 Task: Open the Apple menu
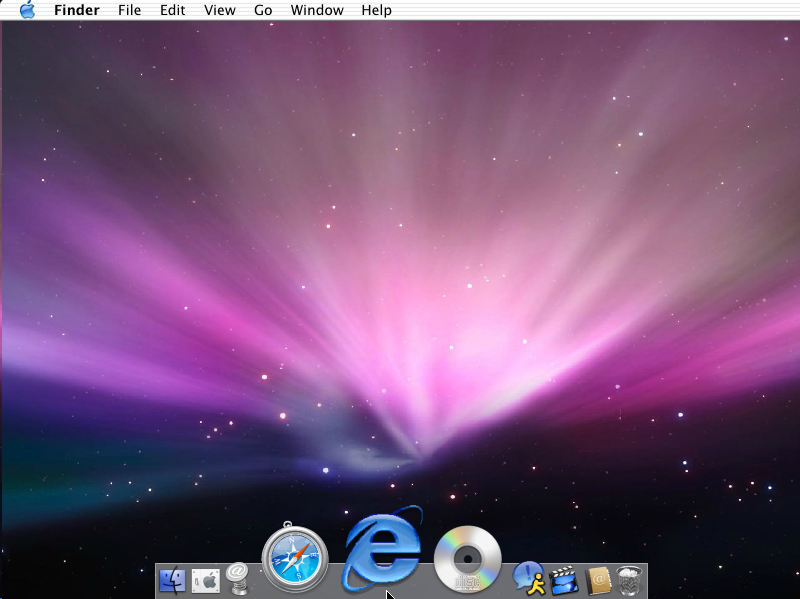[28, 10]
